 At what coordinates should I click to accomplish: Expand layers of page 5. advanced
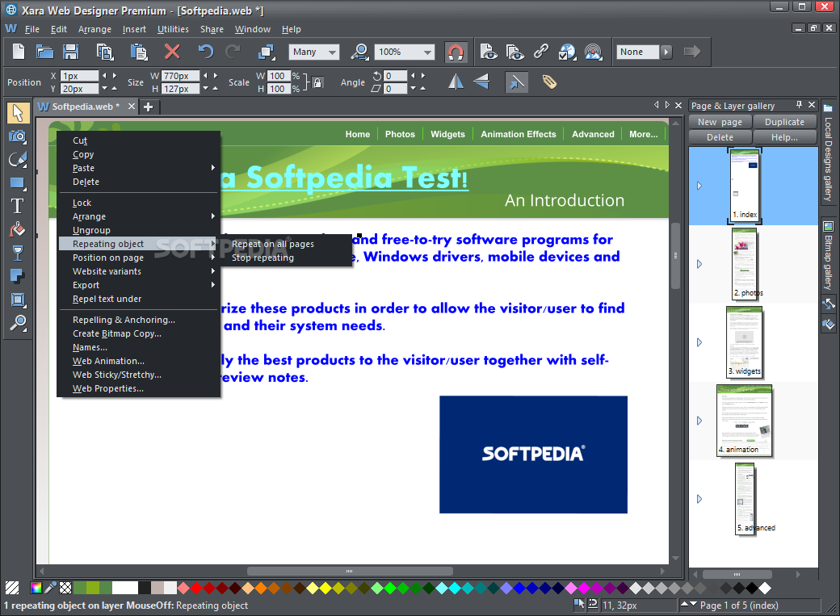click(x=699, y=499)
